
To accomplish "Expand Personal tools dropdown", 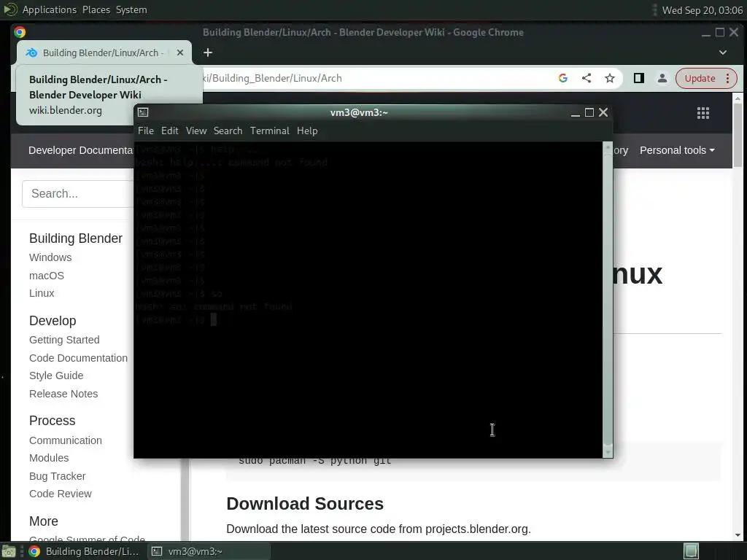I will pos(677,150).
